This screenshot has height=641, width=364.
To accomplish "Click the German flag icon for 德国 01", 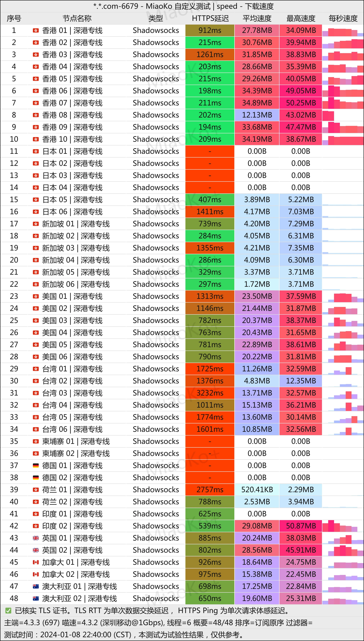I will click(36, 466).
